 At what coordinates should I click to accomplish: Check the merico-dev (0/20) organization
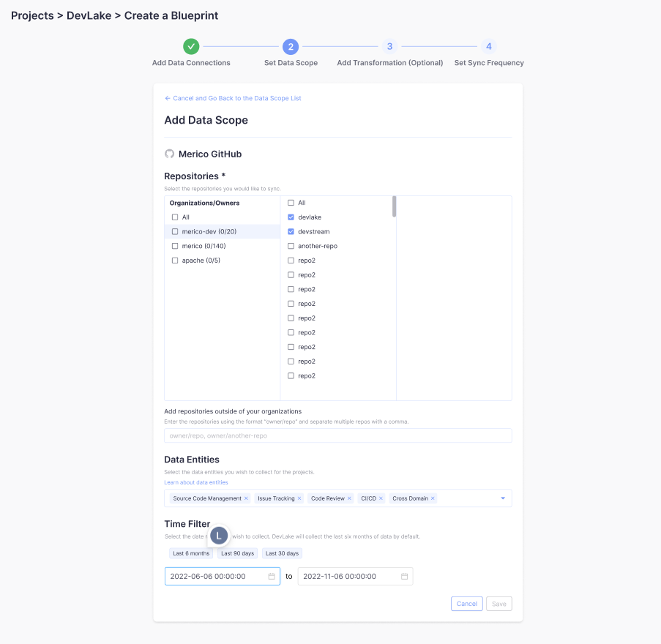(175, 231)
